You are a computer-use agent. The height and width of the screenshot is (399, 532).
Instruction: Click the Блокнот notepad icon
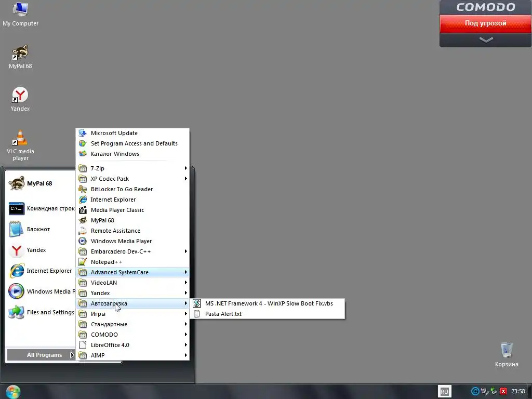(16, 229)
